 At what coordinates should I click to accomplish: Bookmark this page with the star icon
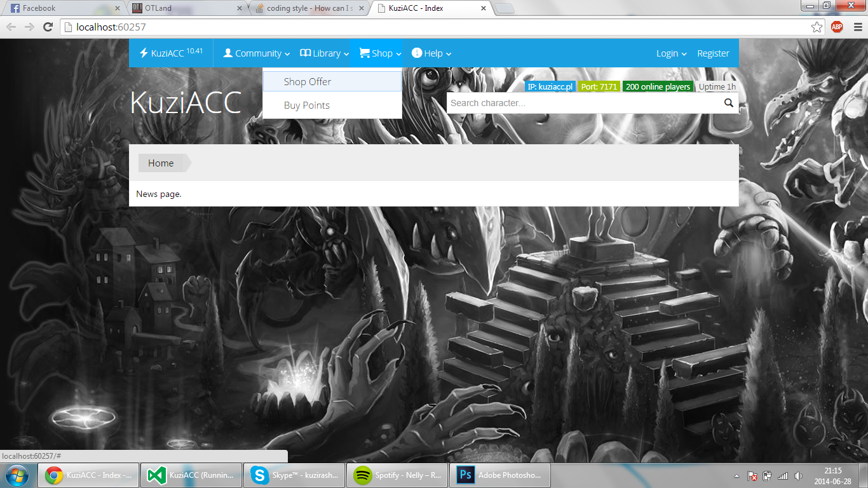pos(817,27)
